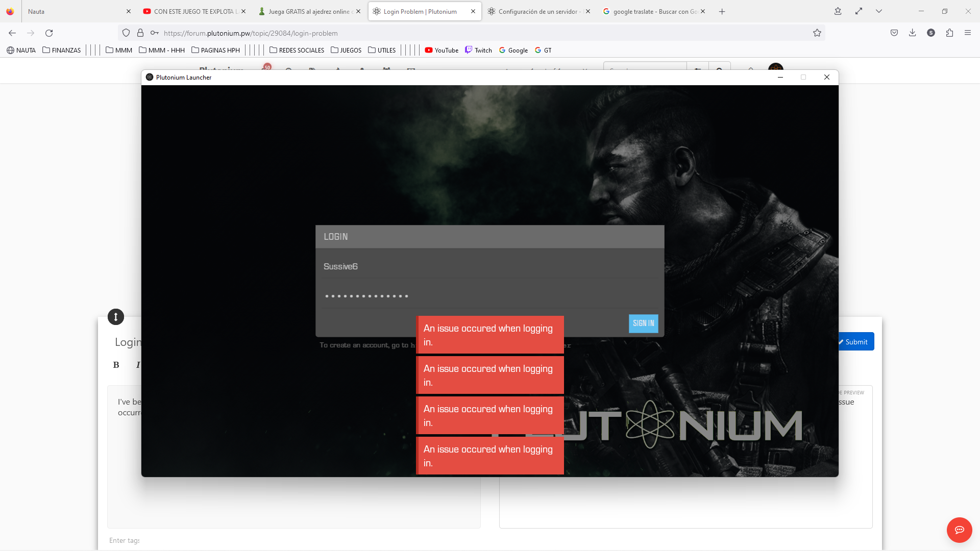Click the tracking protection shield icon
Screen dimensions: 980x551
click(126, 33)
